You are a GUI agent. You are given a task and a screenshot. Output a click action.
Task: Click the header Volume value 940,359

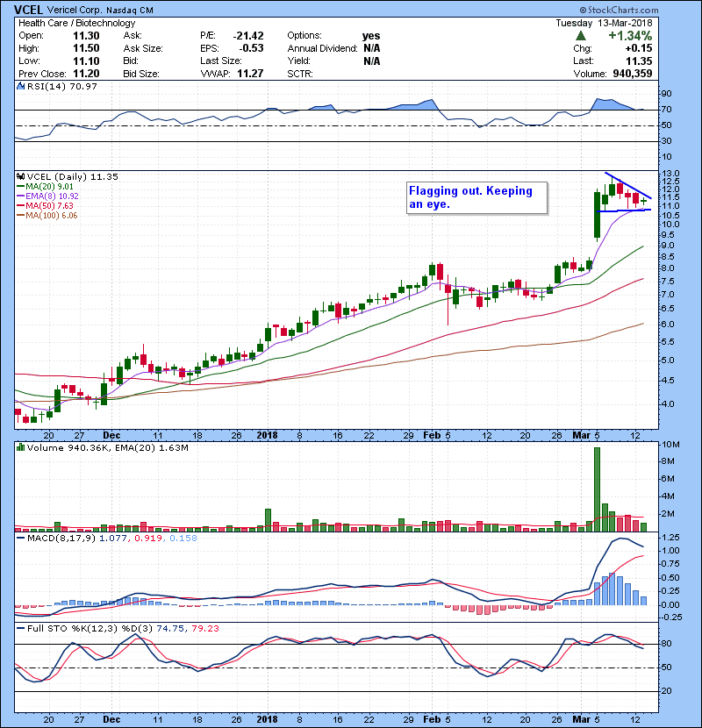click(x=633, y=74)
